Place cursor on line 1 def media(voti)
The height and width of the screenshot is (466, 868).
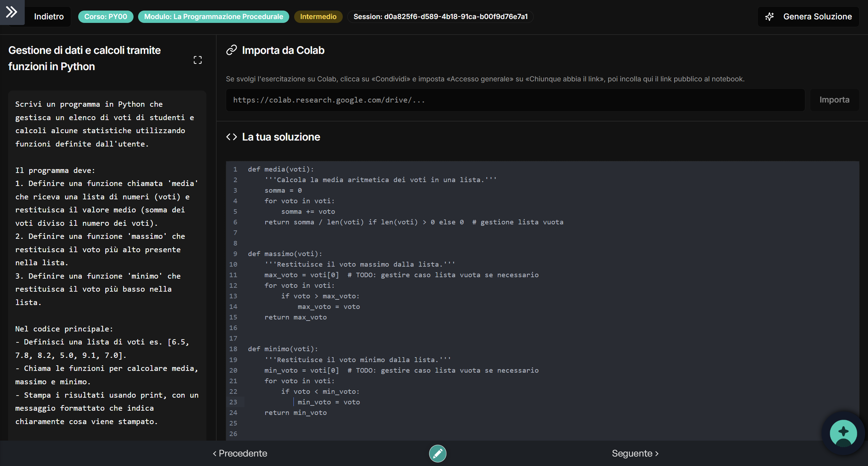pyautogui.click(x=281, y=169)
